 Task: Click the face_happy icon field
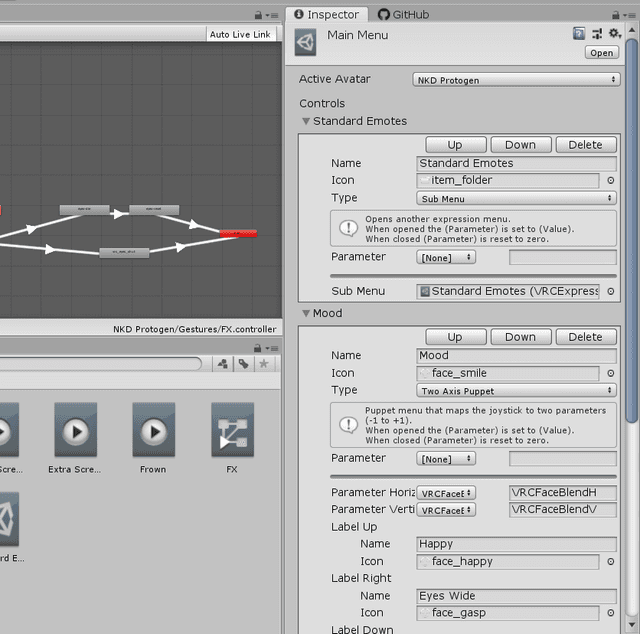(507, 562)
